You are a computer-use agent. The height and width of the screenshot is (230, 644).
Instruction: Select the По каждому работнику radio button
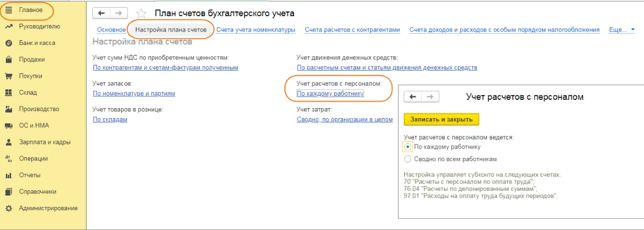[408, 147]
